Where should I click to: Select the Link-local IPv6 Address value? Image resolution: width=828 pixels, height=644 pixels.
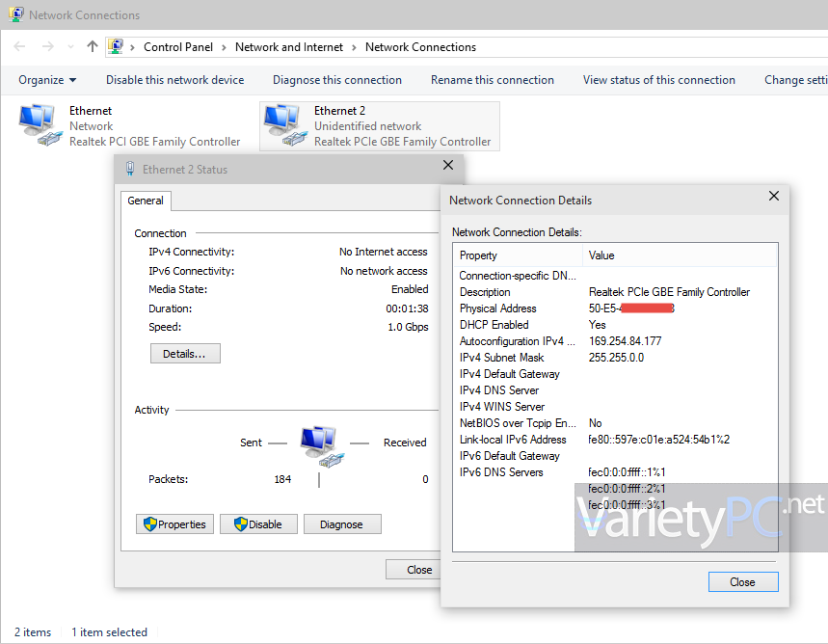coord(658,440)
